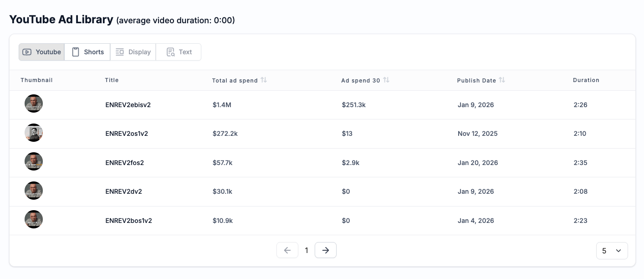This screenshot has width=644, height=279.
Task: Open thumbnail for ENREV2ebisv2 ad
Action: (x=34, y=104)
